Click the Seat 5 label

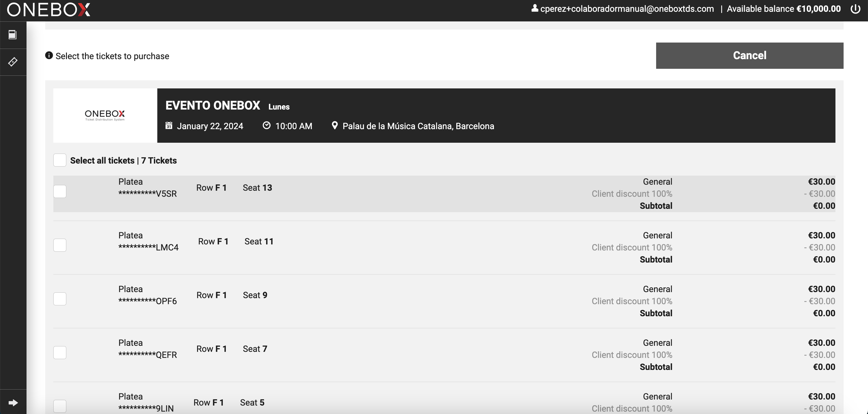pyautogui.click(x=252, y=402)
